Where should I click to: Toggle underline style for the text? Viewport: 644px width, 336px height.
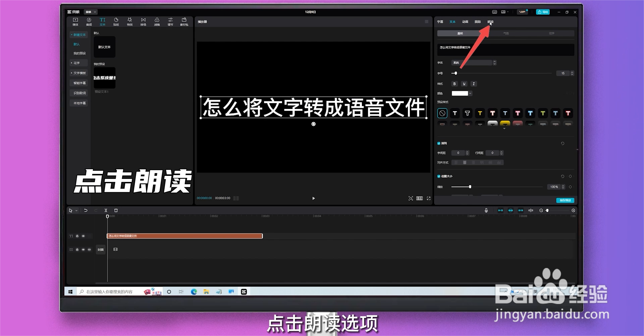pyautogui.click(x=464, y=84)
